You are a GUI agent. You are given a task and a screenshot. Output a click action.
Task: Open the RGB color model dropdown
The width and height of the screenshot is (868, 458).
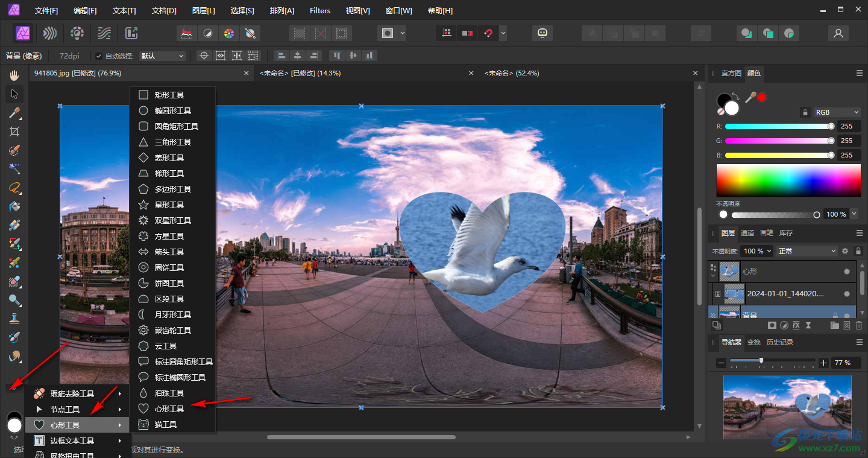coord(837,112)
